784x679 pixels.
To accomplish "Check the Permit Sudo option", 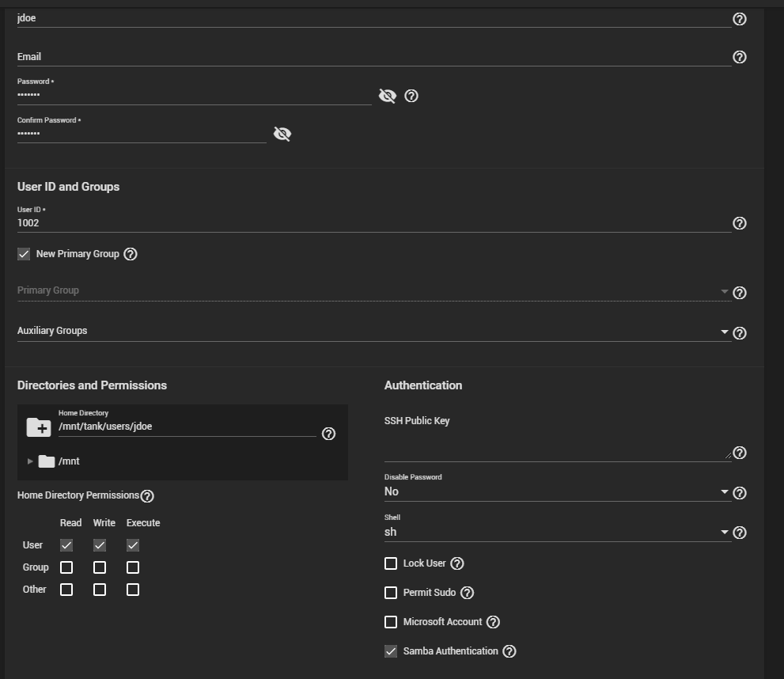I will click(391, 593).
